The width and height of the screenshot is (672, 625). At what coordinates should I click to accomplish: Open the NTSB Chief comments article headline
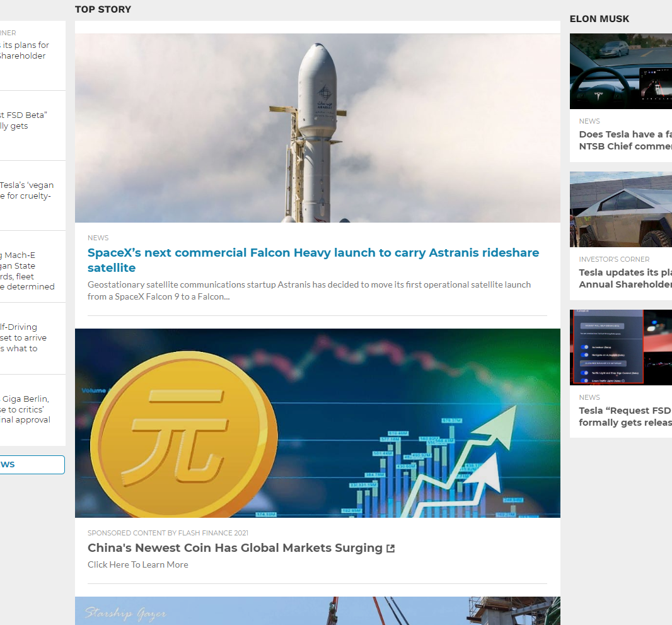625,140
